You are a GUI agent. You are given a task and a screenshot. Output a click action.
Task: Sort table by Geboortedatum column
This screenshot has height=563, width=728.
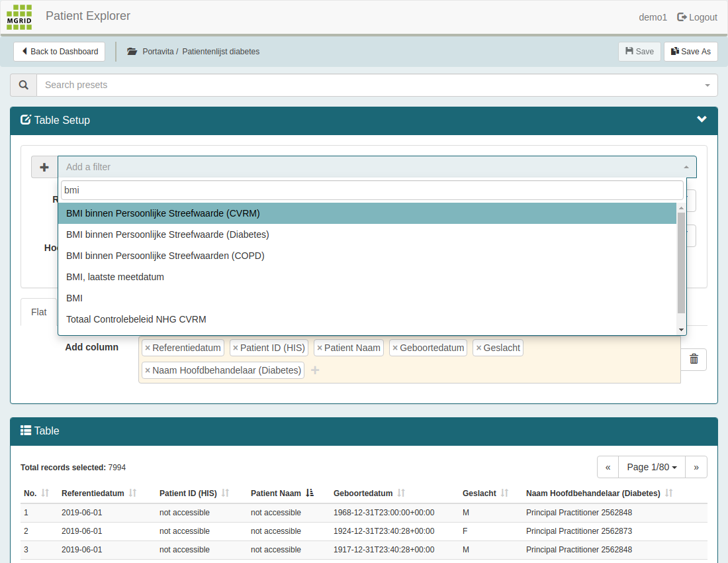click(401, 493)
